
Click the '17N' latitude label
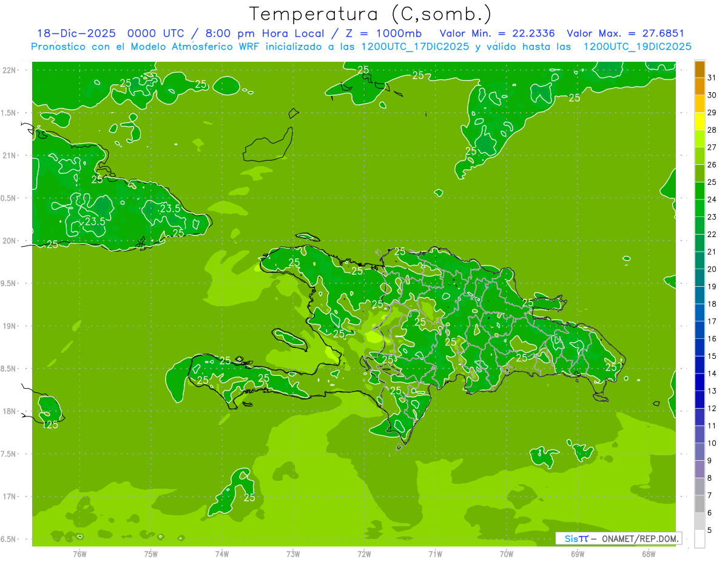pos(10,497)
